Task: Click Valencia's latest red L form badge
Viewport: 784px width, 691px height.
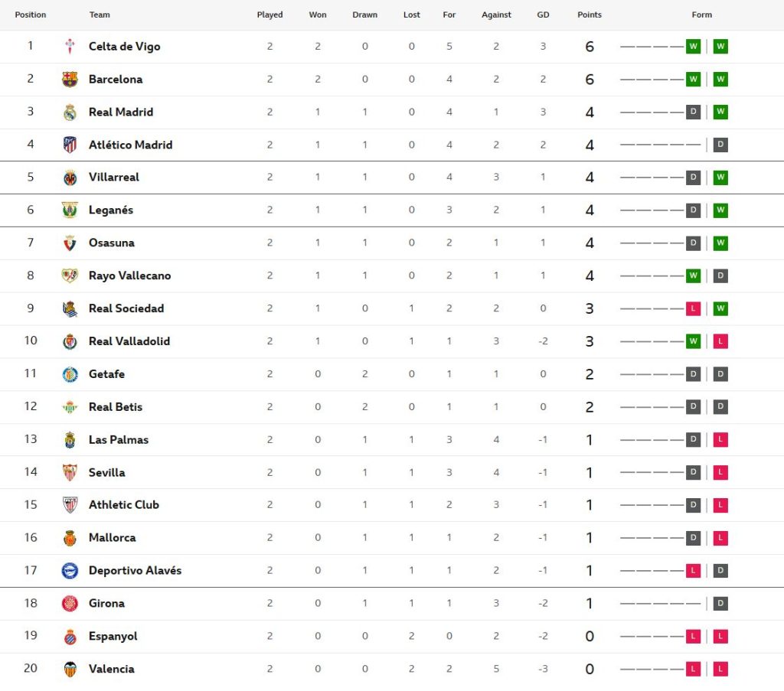Action: click(x=720, y=670)
